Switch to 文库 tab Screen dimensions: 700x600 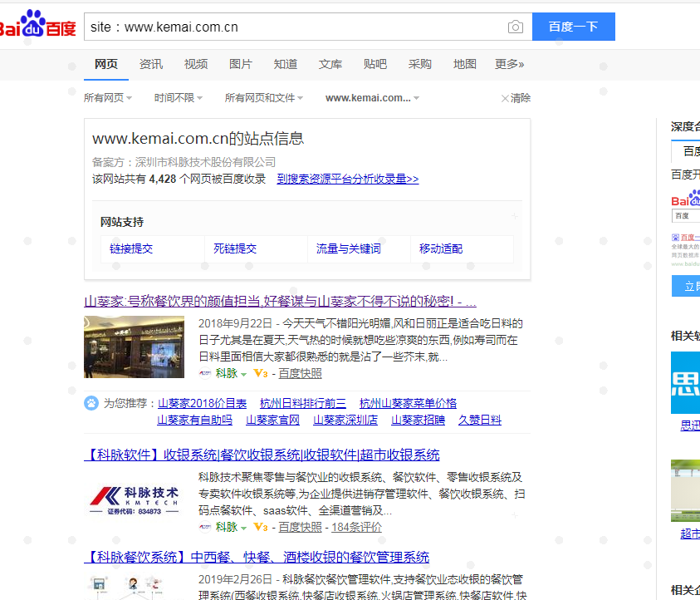[330, 64]
